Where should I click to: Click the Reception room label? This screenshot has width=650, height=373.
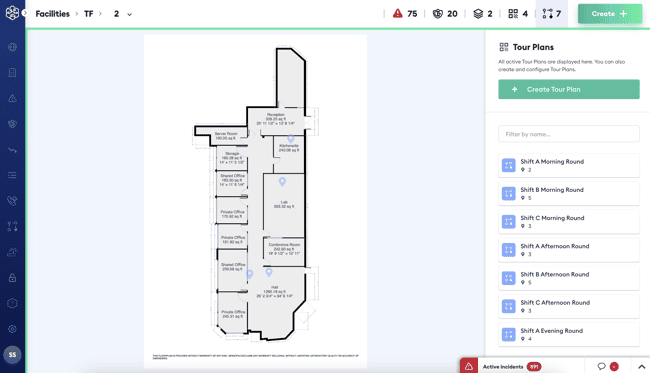tap(276, 114)
